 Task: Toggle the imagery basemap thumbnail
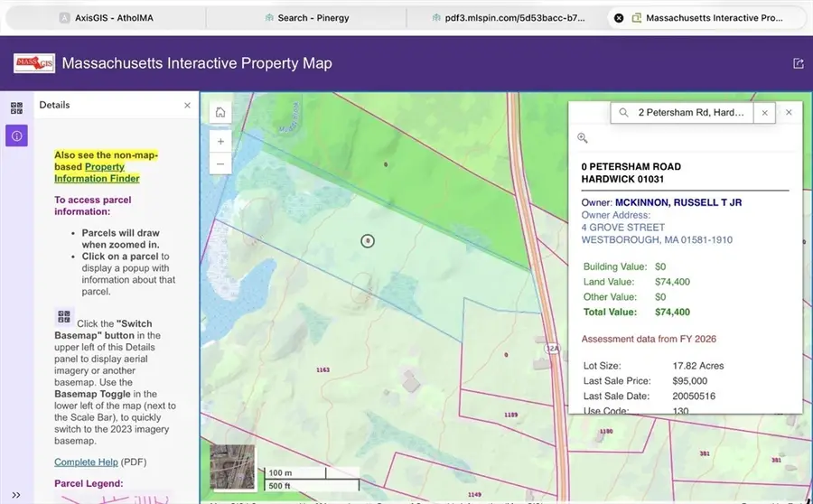pyautogui.click(x=232, y=467)
